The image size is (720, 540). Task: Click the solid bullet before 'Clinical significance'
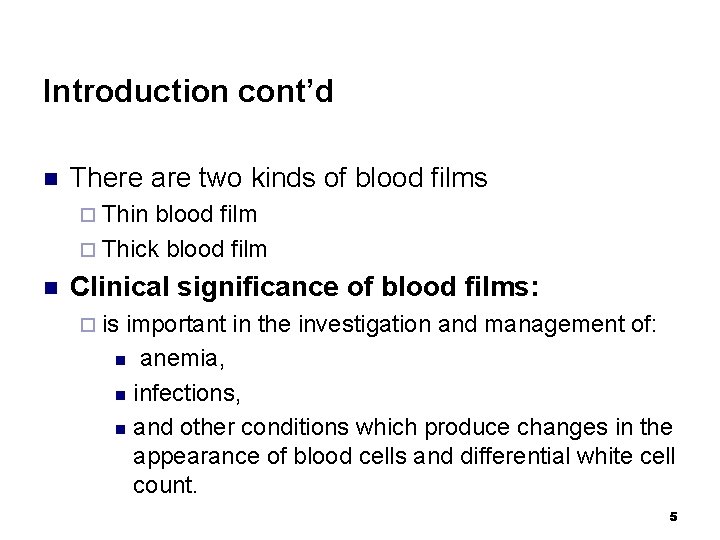point(51,288)
